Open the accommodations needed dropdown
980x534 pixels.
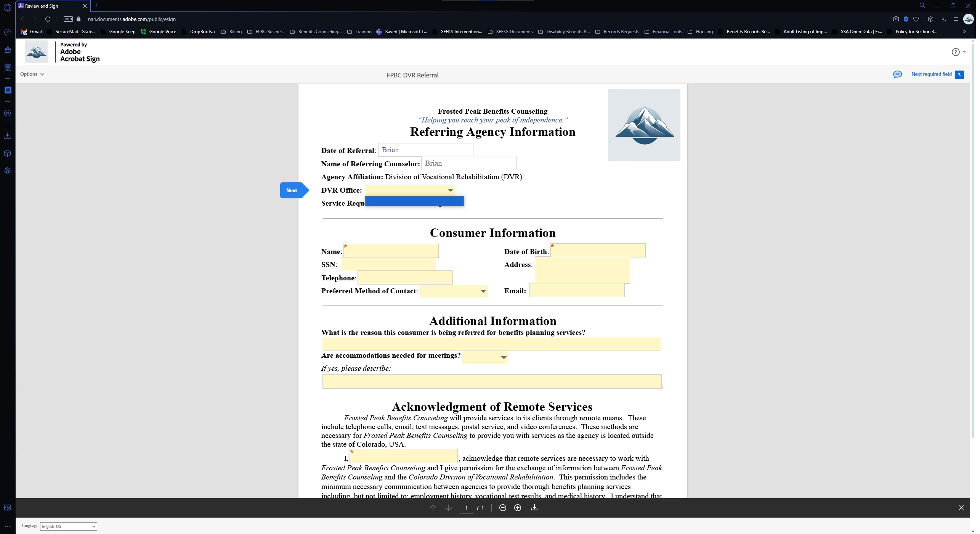[x=504, y=357]
